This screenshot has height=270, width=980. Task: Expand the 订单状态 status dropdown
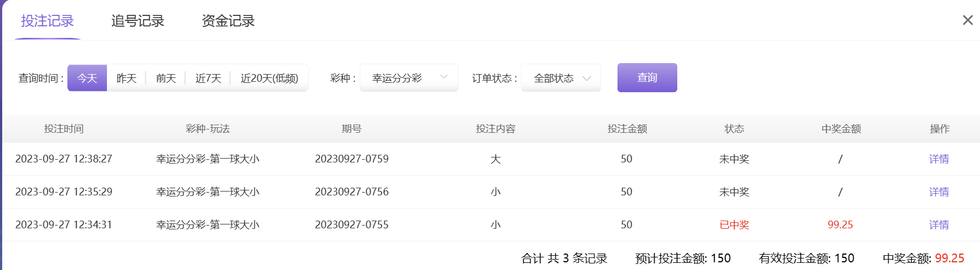pos(560,78)
